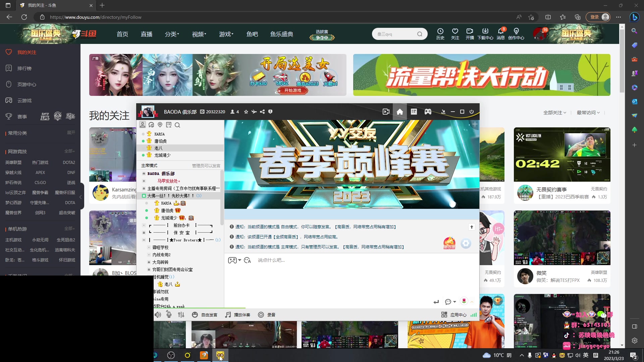
Task: Open Douyu 创作中心 icon
Action: (x=516, y=34)
